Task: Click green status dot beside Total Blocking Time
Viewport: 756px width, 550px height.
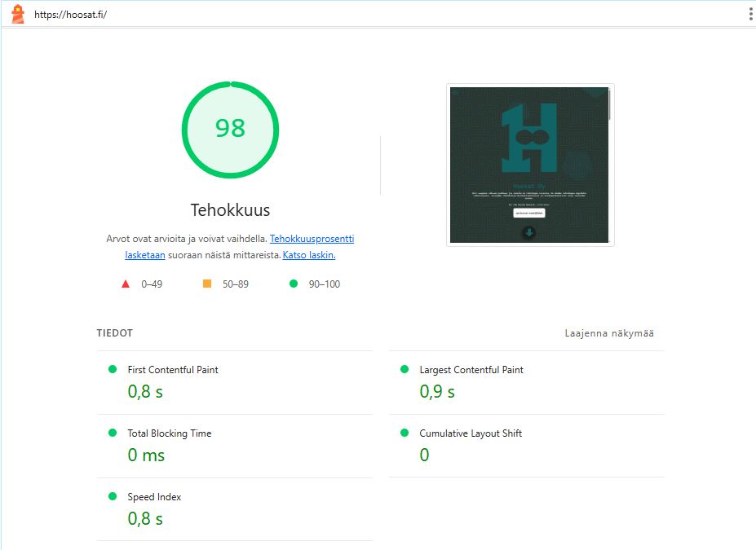Action: [113, 433]
